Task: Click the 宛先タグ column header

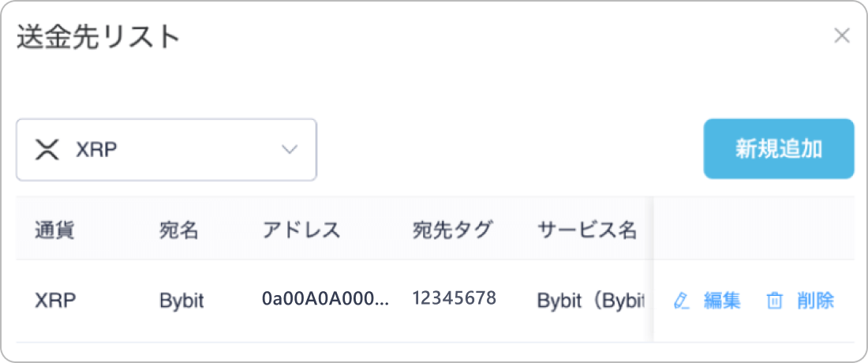Action: click(451, 230)
